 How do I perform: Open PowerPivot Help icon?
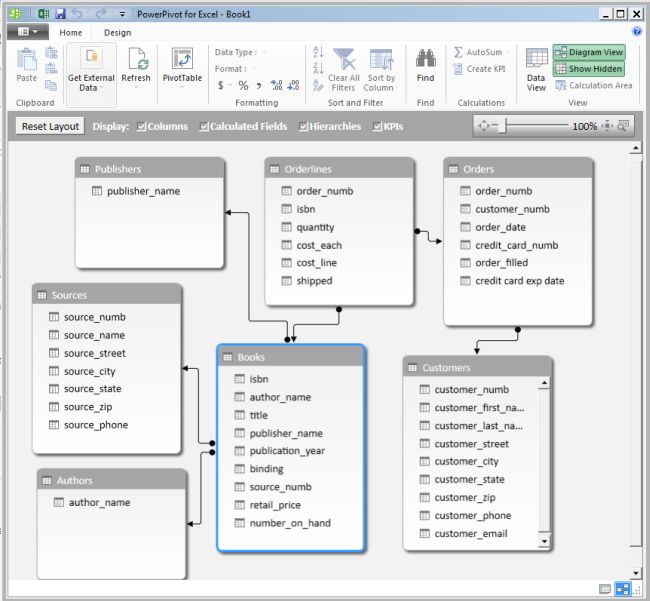637,32
